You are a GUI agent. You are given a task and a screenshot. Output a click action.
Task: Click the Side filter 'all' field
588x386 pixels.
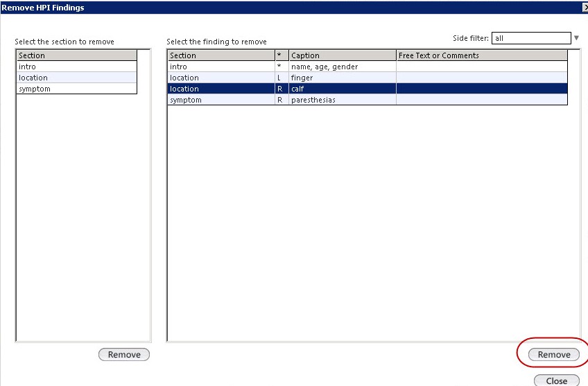tap(531, 38)
